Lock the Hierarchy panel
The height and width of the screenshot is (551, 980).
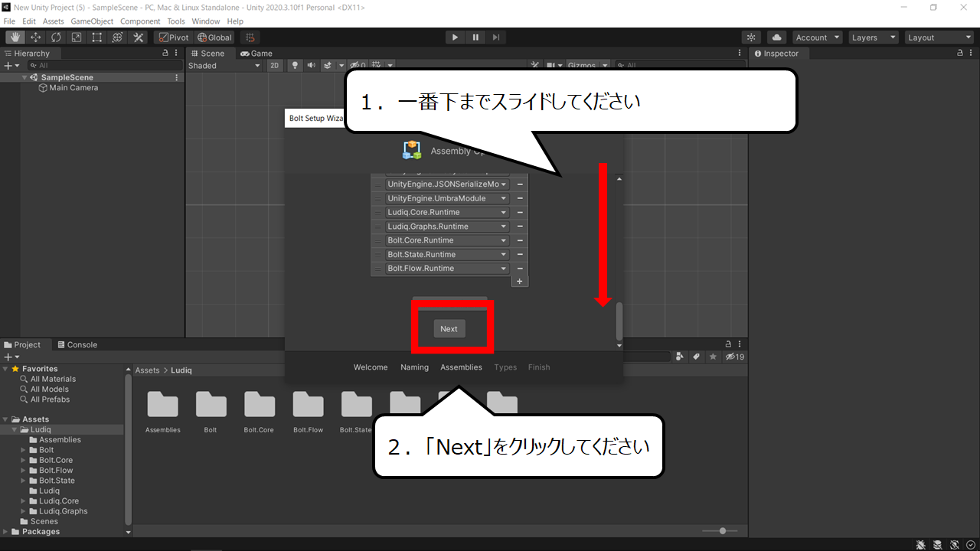[x=165, y=54]
